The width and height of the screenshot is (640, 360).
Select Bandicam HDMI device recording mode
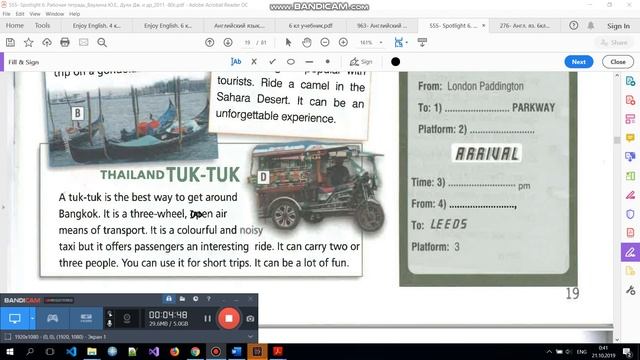pyautogui.click(x=86, y=318)
